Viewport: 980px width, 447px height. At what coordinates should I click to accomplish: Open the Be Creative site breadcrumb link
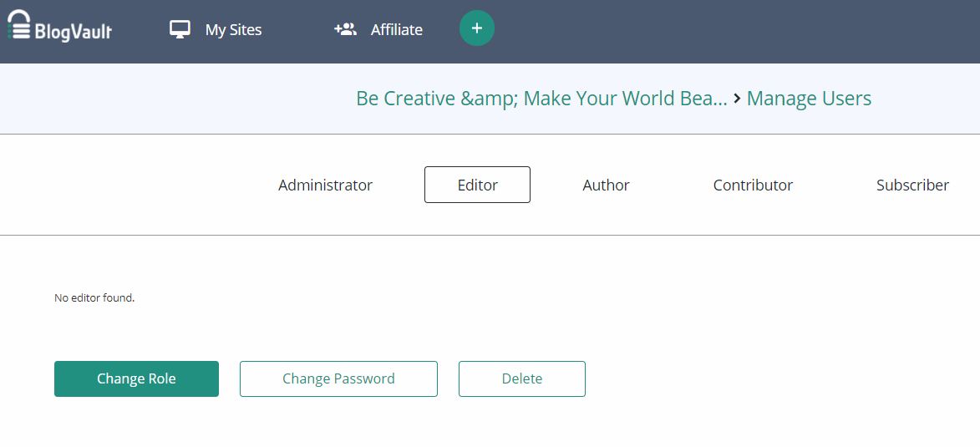[541, 99]
